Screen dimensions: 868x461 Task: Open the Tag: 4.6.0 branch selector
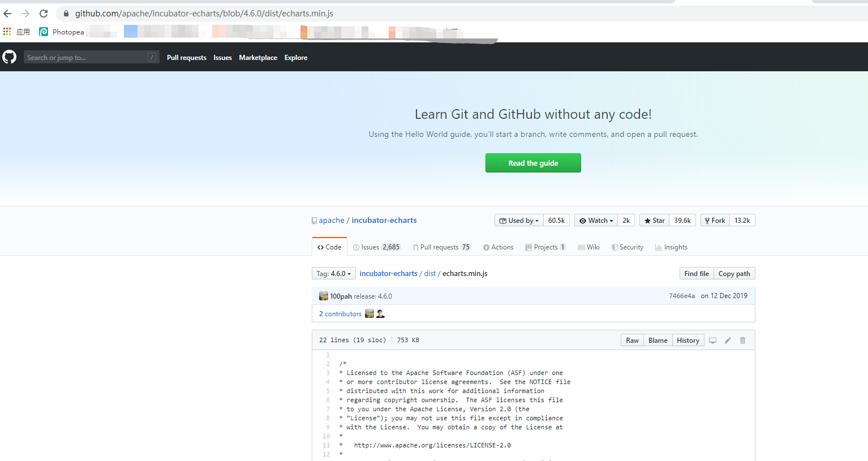click(334, 273)
